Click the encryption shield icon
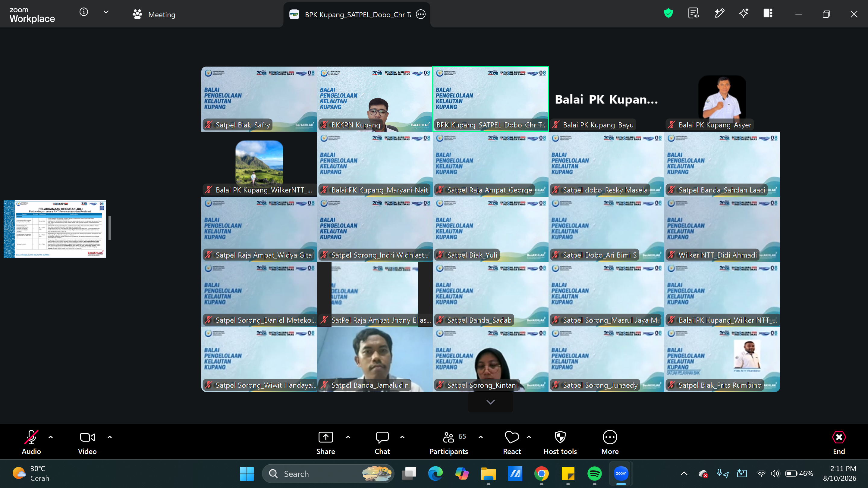The width and height of the screenshot is (868, 488). coord(668,14)
